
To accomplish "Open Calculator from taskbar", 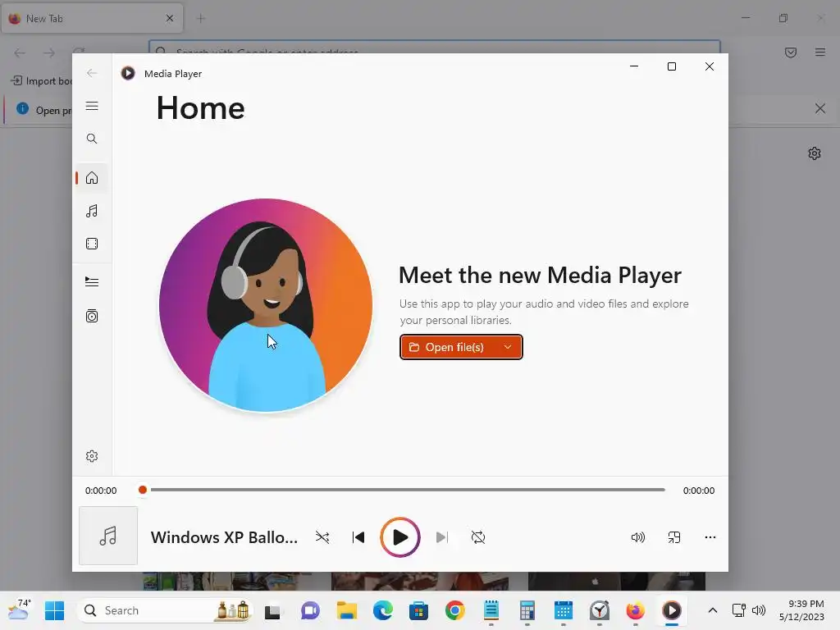I will pyautogui.click(x=527, y=610).
